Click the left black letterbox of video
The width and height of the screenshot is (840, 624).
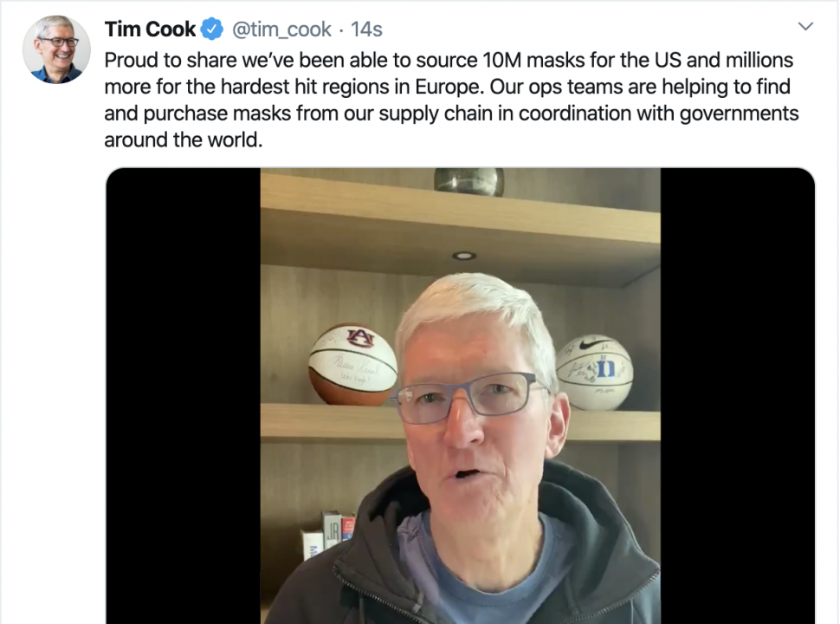click(184, 395)
